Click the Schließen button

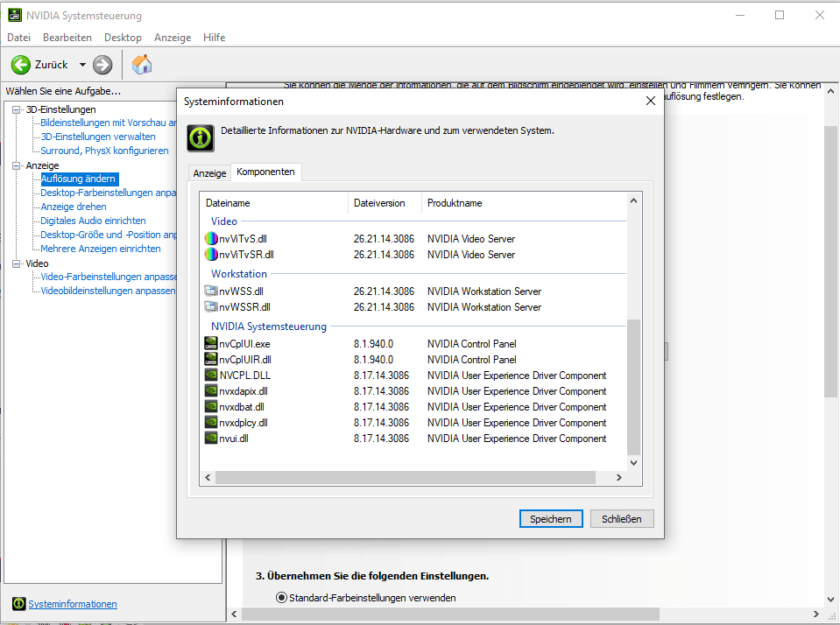click(621, 518)
